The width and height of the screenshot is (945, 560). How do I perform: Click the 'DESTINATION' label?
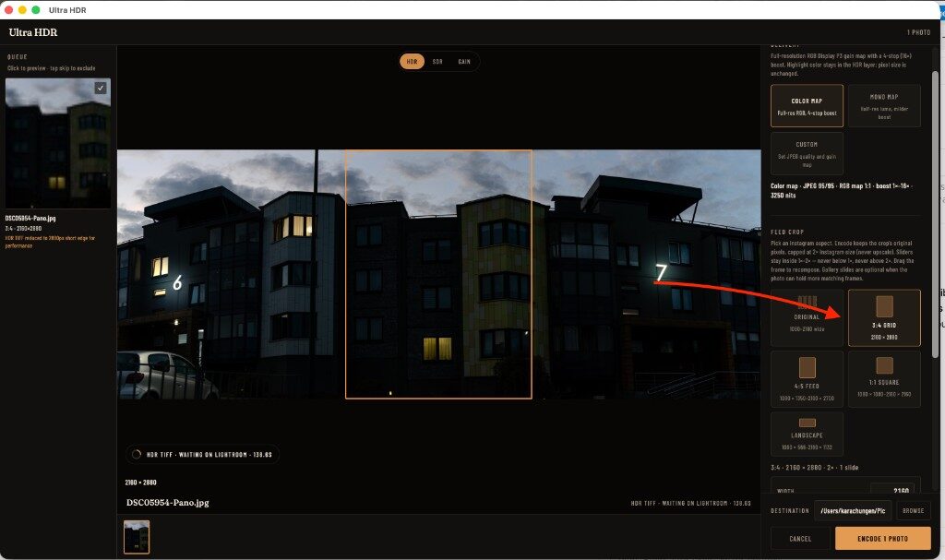(790, 510)
